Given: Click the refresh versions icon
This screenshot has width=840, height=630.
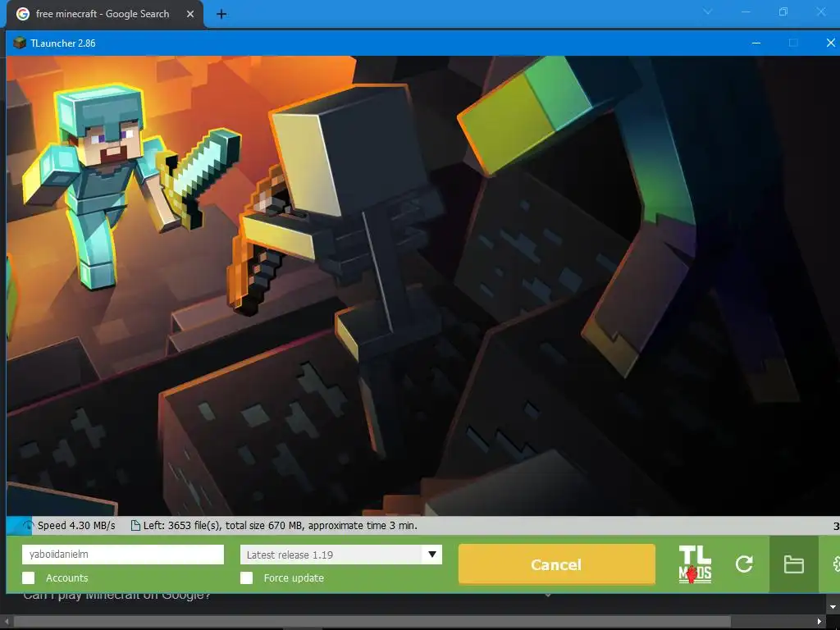Looking at the screenshot, I should click(x=744, y=564).
